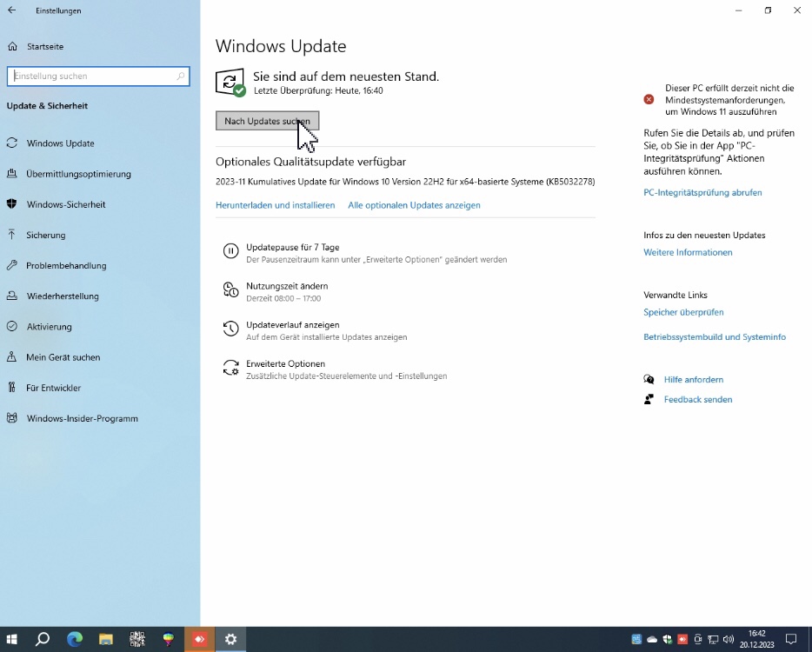Click the 'Weitere Informationen' link

pos(688,253)
